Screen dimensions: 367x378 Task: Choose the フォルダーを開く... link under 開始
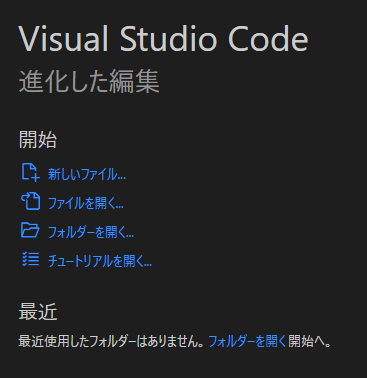[x=91, y=232]
